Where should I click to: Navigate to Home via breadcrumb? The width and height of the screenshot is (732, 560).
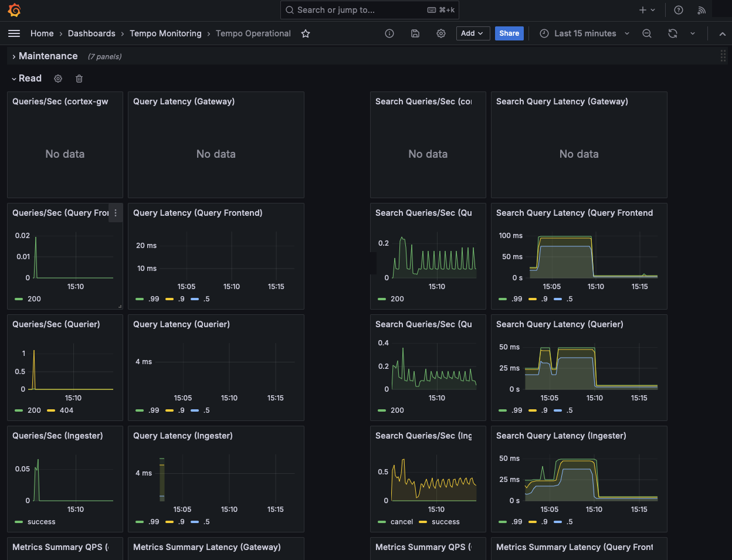42,33
